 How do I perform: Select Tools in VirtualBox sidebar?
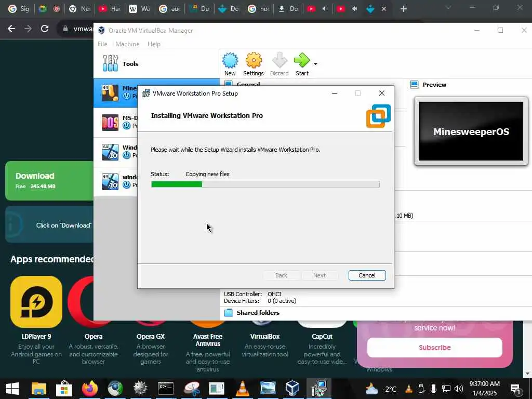[157, 63]
